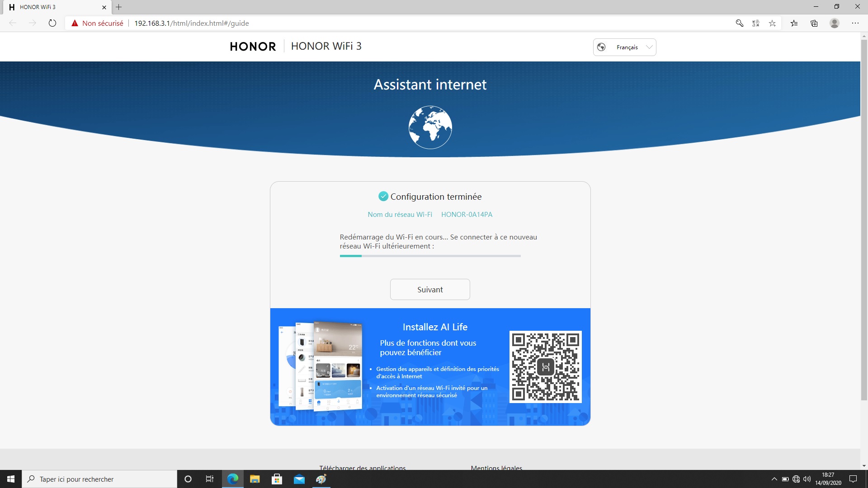
Task: Open the Français language dropdown
Action: (x=624, y=47)
